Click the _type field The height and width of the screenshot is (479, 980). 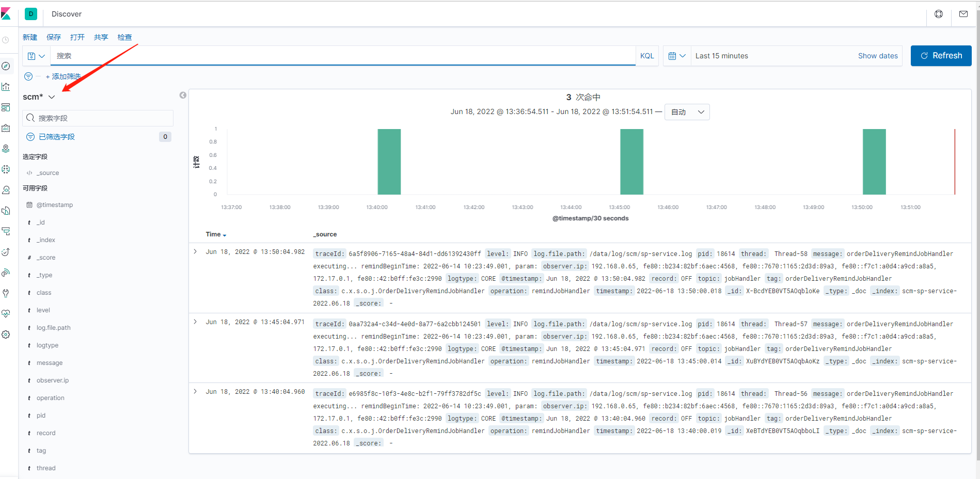coord(44,275)
